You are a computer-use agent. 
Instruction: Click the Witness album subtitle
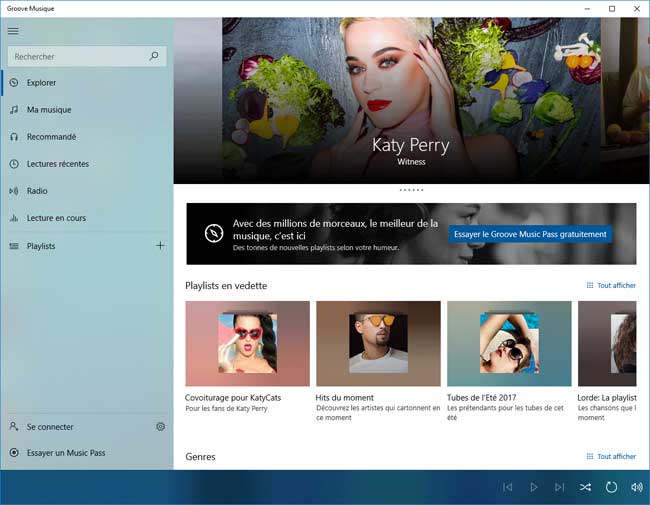coord(411,162)
